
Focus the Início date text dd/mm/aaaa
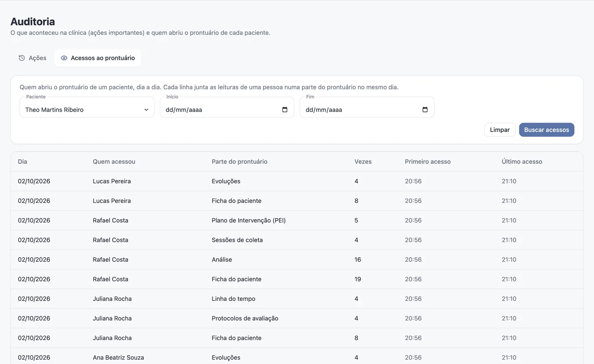[184, 110]
